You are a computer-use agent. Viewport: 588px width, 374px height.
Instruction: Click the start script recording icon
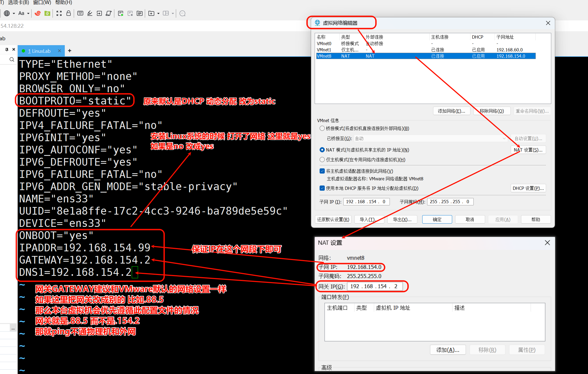121,13
